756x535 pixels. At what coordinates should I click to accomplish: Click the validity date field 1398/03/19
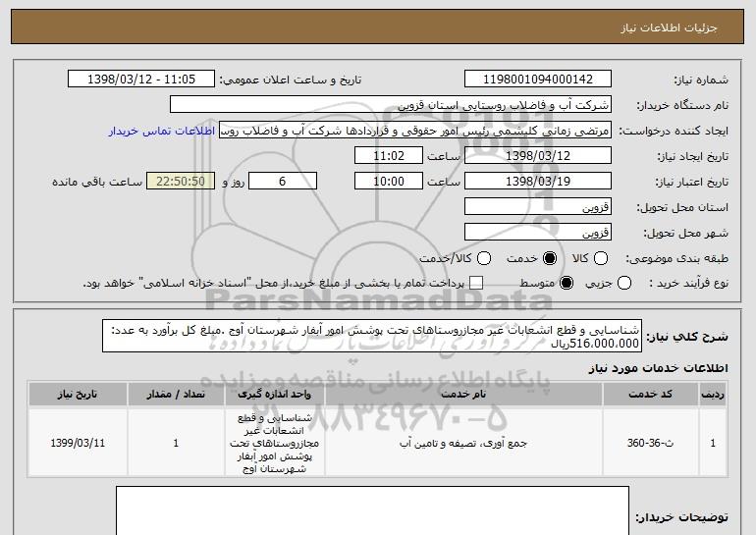click(538, 182)
